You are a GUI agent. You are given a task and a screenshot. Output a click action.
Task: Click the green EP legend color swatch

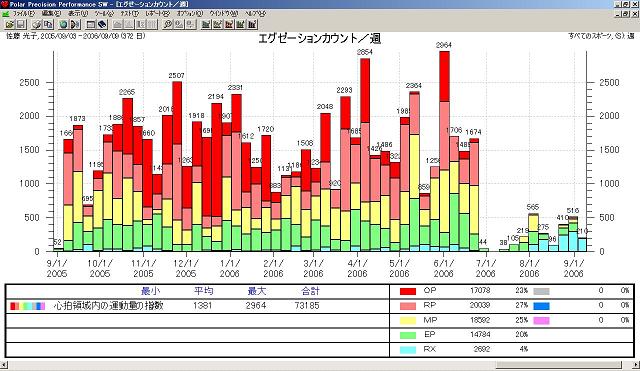(408, 335)
